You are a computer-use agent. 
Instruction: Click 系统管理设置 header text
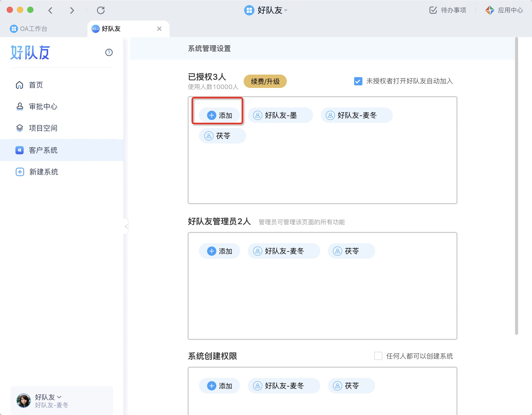point(209,49)
